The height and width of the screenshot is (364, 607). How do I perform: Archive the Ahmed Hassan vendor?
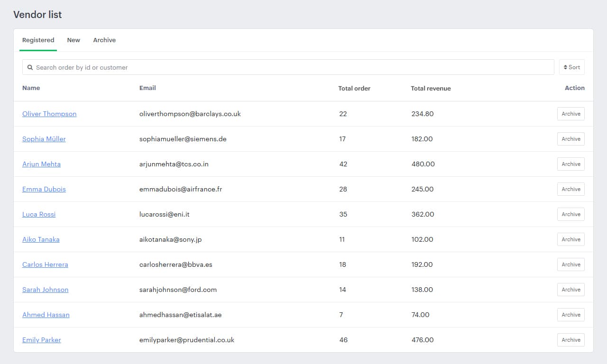click(x=570, y=315)
